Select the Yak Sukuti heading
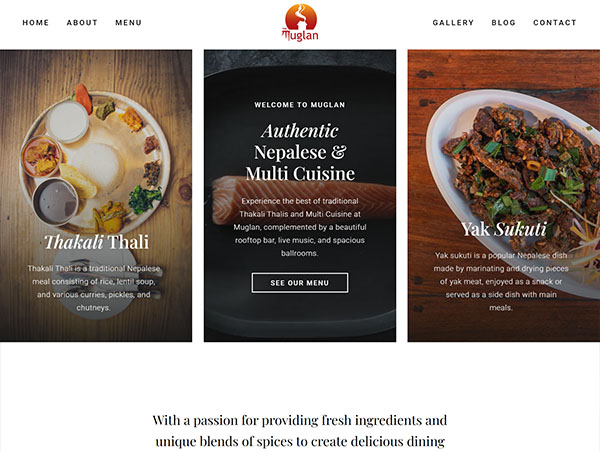 (x=504, y=229)
